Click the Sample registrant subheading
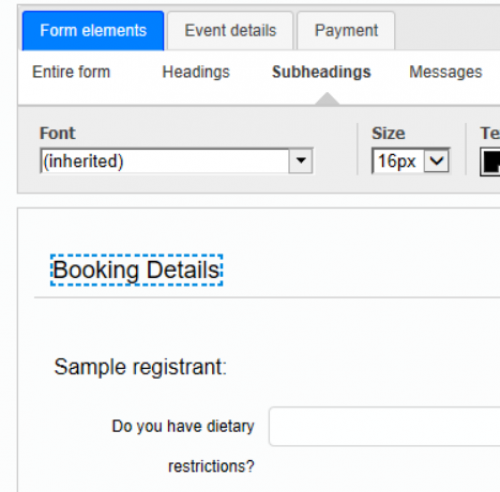 coord(140,367)
